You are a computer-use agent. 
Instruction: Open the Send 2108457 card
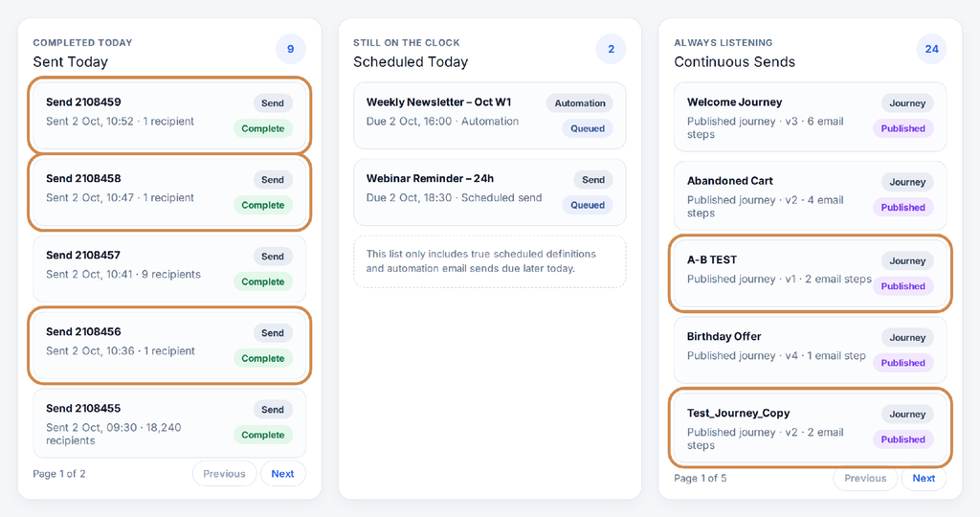click(169, 269)
